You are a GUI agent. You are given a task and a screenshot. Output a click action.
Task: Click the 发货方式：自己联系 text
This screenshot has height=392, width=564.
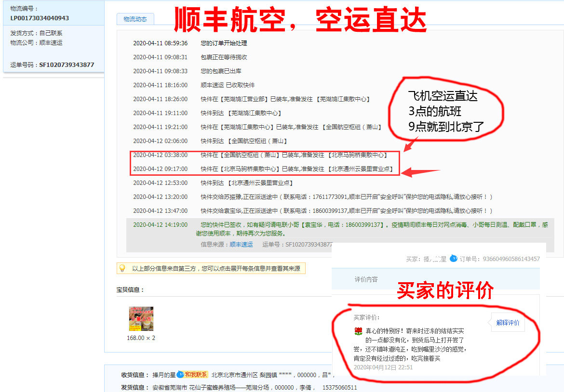click(x=36, y=33)
